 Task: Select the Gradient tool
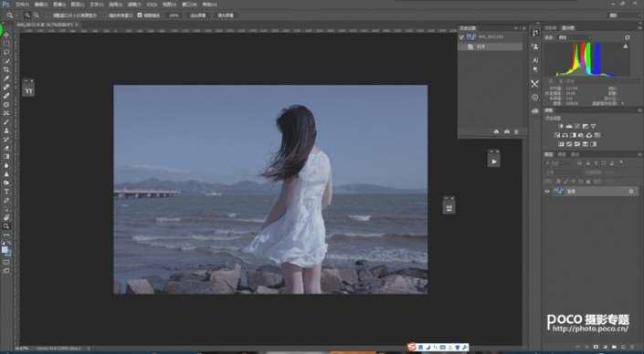tap(6, 156)
